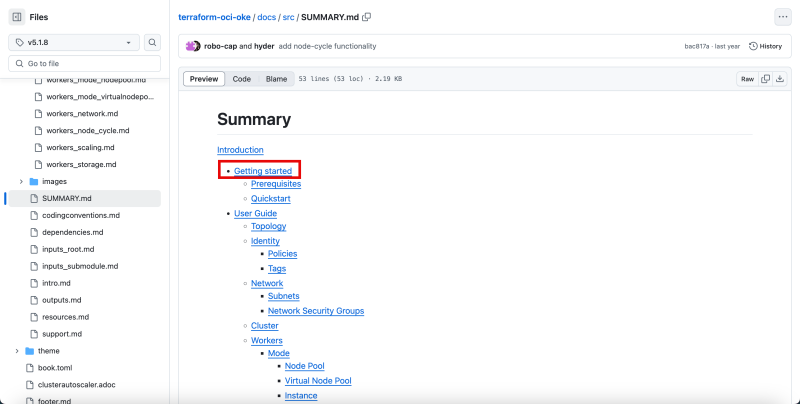Copy raw file contents icon
Image resolution: width=800 pixels, height=404 pixels.
[765, 79]
